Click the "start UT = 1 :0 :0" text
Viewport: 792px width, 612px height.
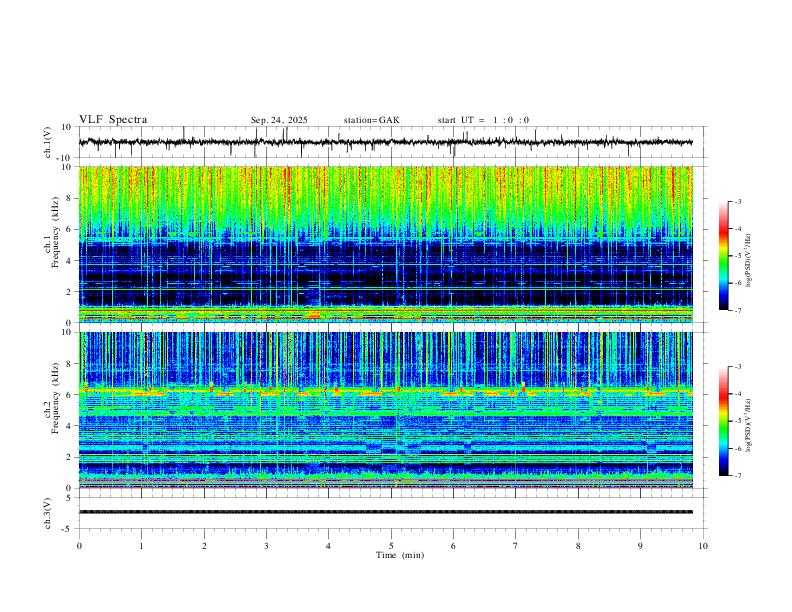pyautogui.click(x=483, y=120)
